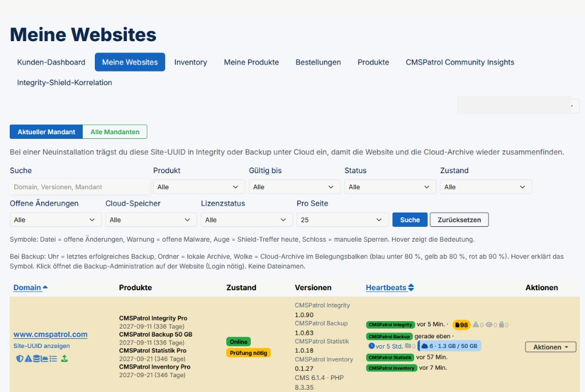Open the Offene Änderungen dropdown
This screenshot has height=392, width=585.
(55, 220)
